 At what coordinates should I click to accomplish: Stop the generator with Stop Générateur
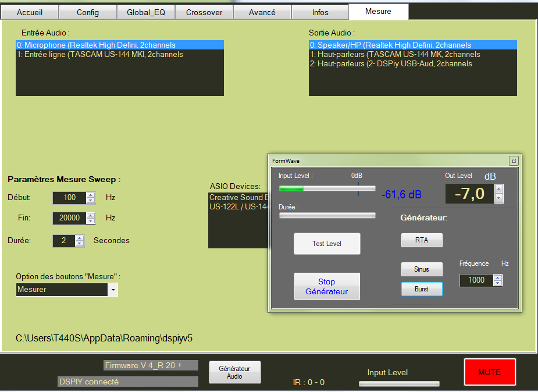327,287
